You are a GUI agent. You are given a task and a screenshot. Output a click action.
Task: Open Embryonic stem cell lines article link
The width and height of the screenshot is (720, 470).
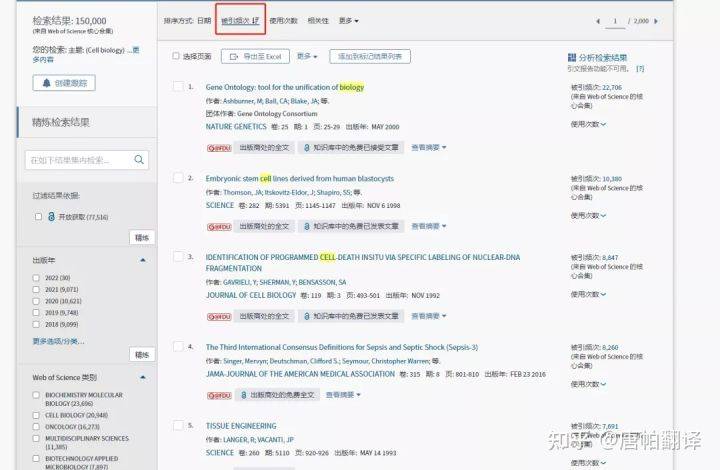coord(299,178)
